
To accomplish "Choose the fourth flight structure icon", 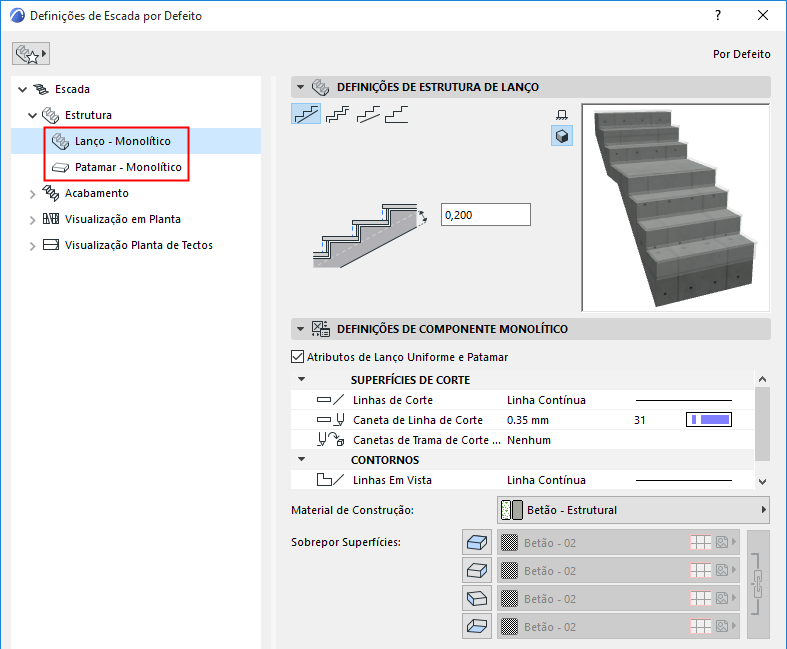I will tap(397, 114).
